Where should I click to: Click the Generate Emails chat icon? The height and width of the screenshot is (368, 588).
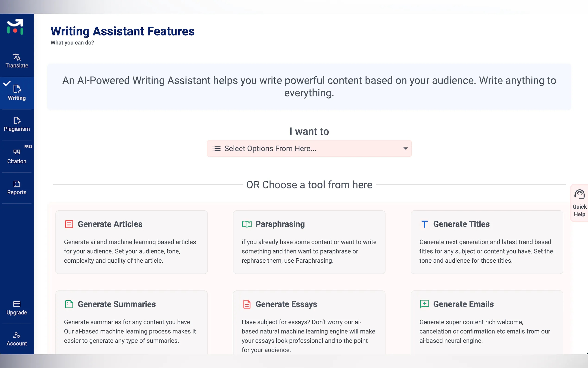point(424,304)
